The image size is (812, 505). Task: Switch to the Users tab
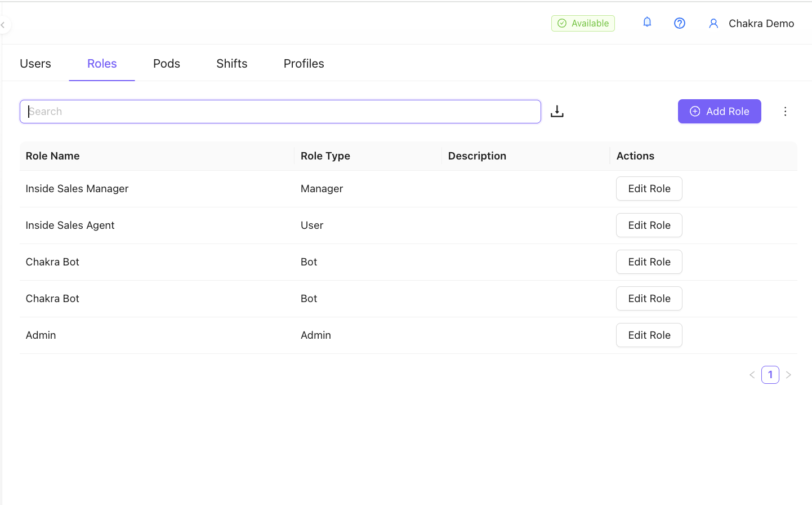coord(35,64)
